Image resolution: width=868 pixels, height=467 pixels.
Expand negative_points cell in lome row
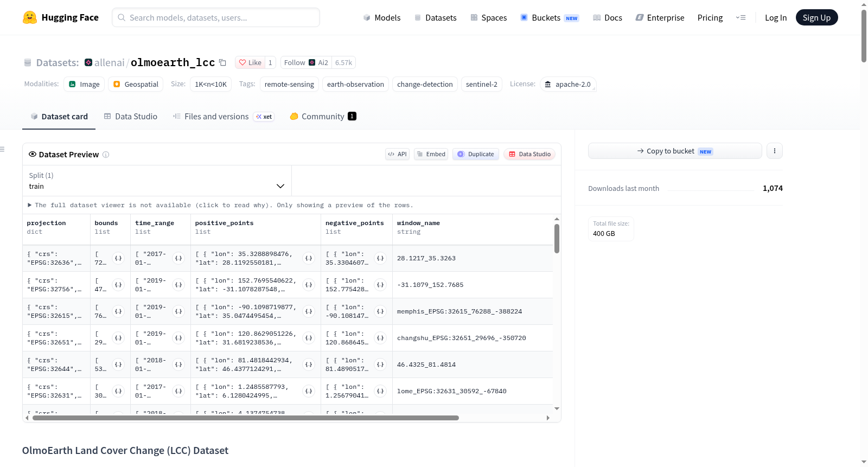pyautogui.click(x=380, y=391)
